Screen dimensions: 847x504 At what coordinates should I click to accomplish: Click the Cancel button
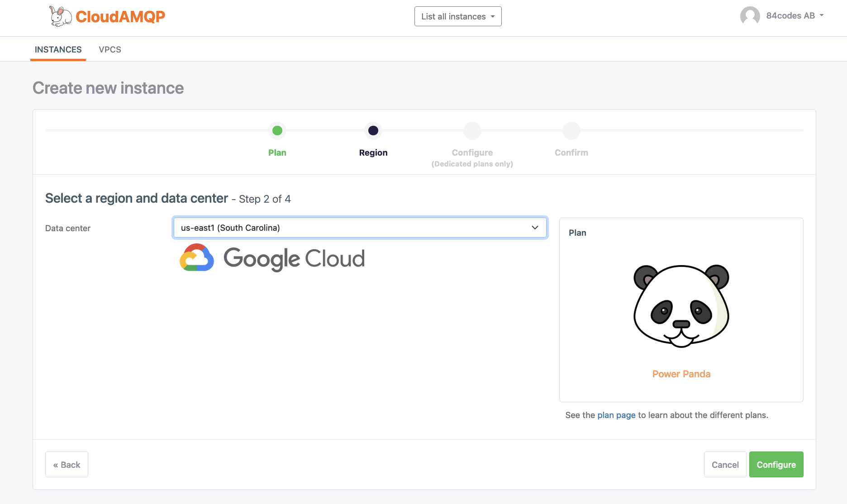(x=725, y=465)
